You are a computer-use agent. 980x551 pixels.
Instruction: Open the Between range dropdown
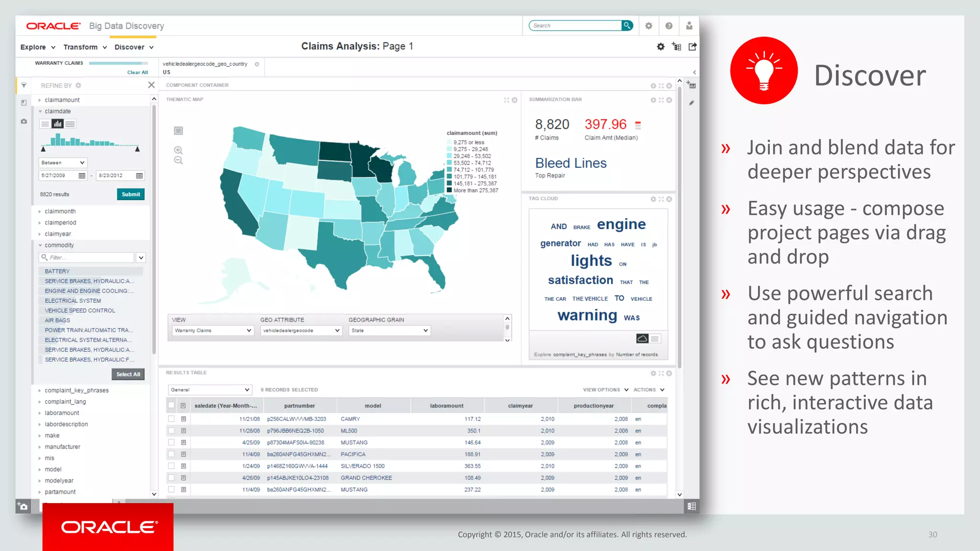tap(63, 163)
